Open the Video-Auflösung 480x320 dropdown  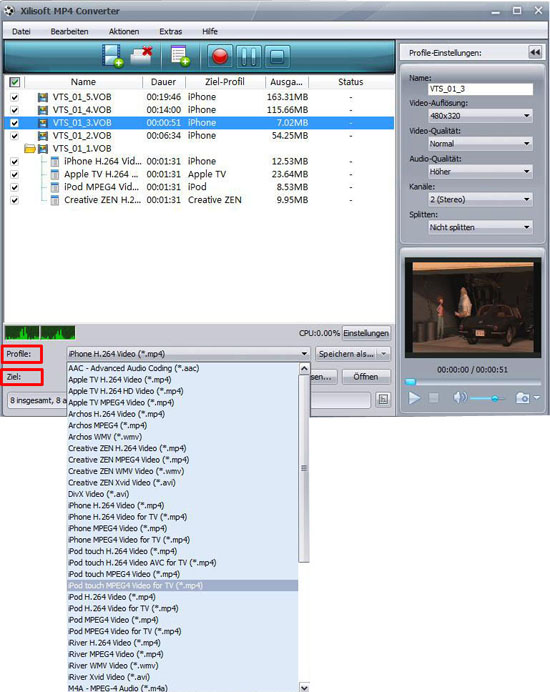coord(480,116)
